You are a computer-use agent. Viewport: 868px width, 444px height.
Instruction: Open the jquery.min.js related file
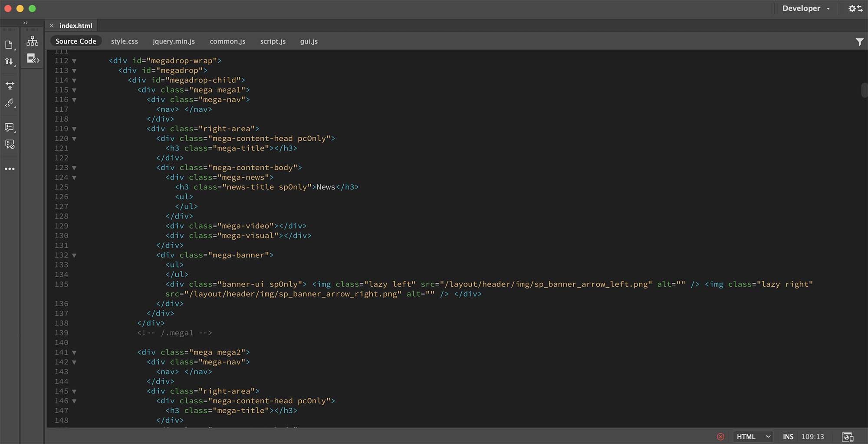pyautogui.click(x=174, y=41)
